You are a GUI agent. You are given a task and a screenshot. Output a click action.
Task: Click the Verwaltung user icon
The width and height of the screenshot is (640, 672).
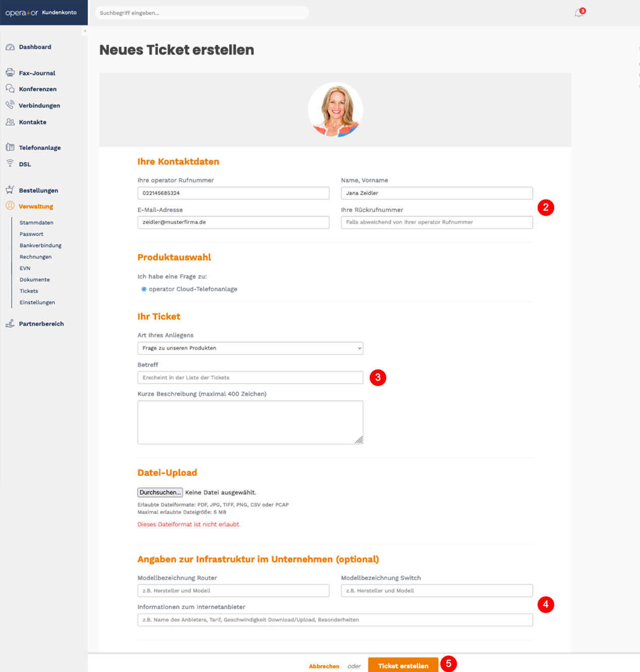(x=10, y=206)
